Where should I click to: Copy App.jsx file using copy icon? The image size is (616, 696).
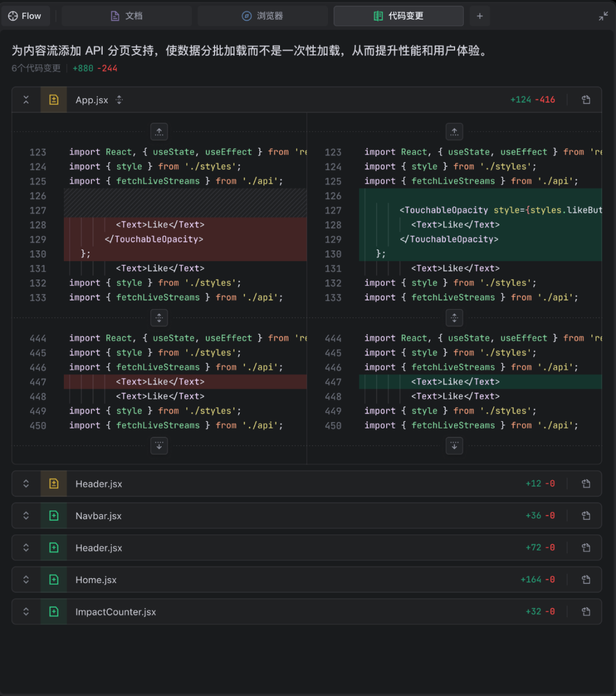click(x=586, y=100)
